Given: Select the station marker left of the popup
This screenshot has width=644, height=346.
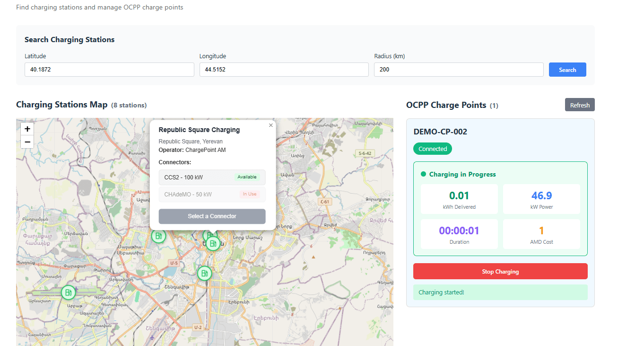Looking at the screenshot, I should coord(159,235).
